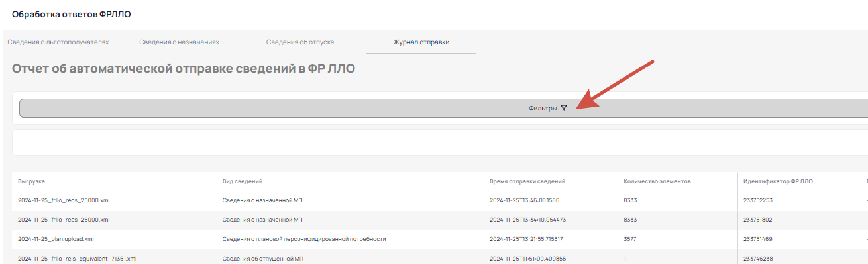Click the Сведения о плановой персонифицированной потребности cell

[x=303, y=239]
